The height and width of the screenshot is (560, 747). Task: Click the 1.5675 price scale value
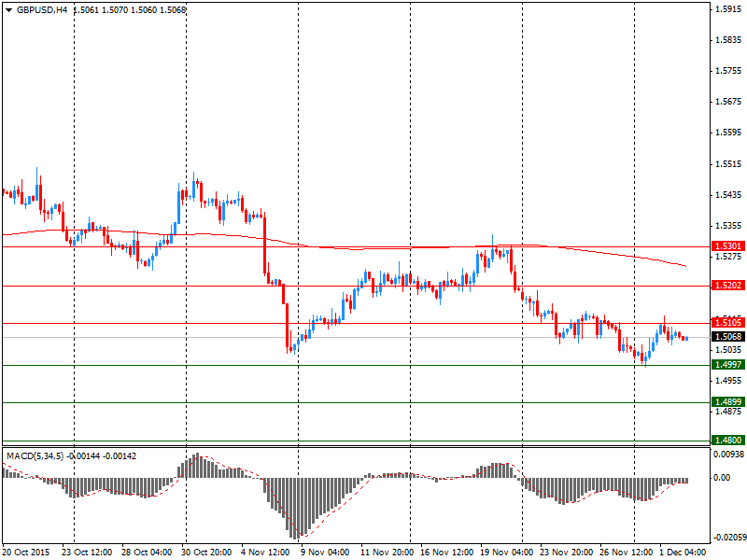point(729,102)
